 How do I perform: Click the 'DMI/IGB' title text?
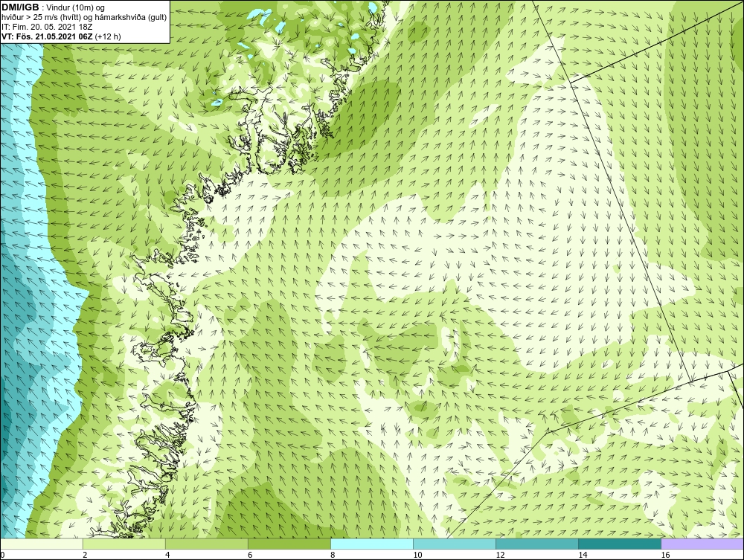20,7
